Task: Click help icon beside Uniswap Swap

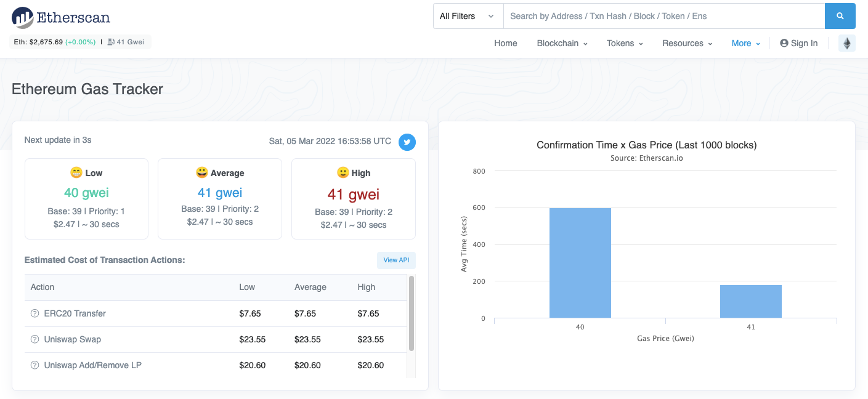Action: point(34,339)
